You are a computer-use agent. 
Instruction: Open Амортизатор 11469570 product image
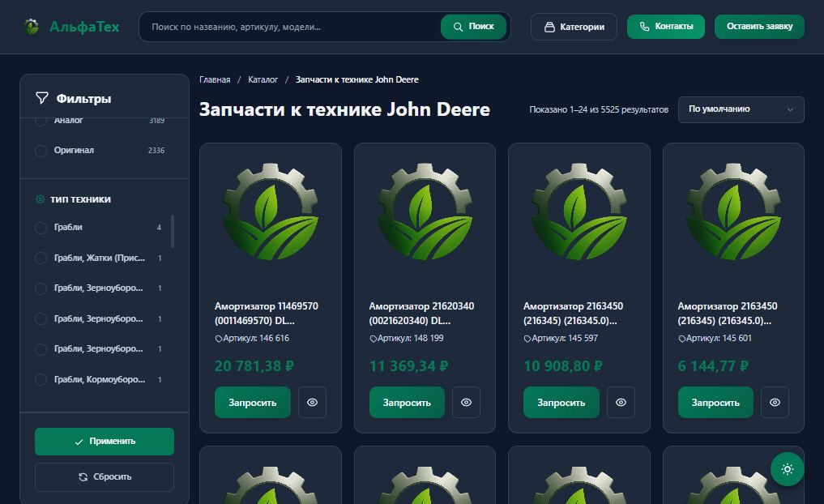(270, 211)
